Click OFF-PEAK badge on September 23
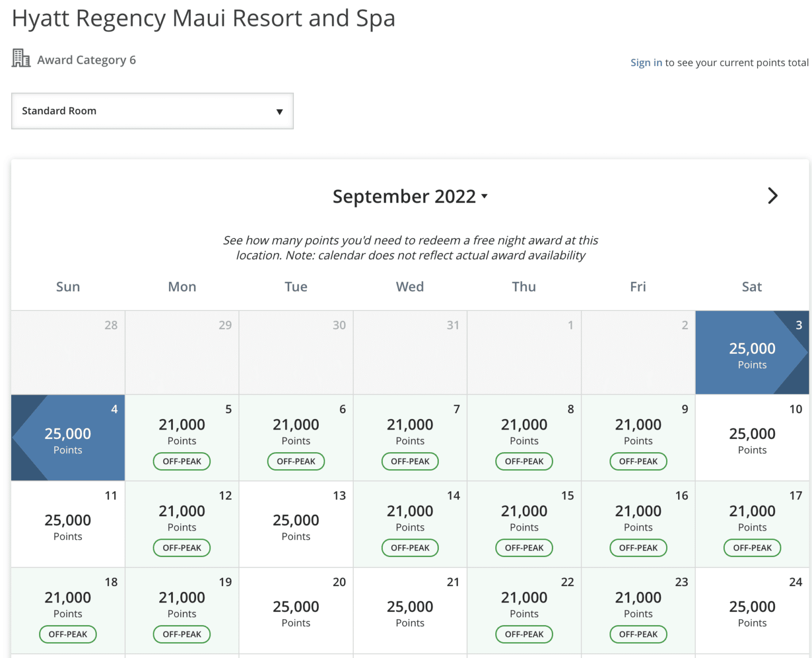The height and width of the screenshot is (658, 812). [x=638, y=634]
